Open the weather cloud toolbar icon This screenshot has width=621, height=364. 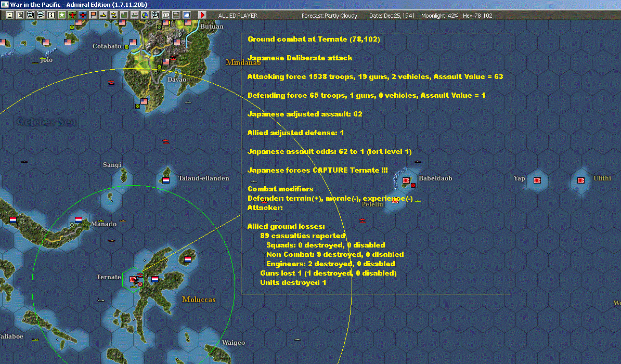click(x=187, y=15)
